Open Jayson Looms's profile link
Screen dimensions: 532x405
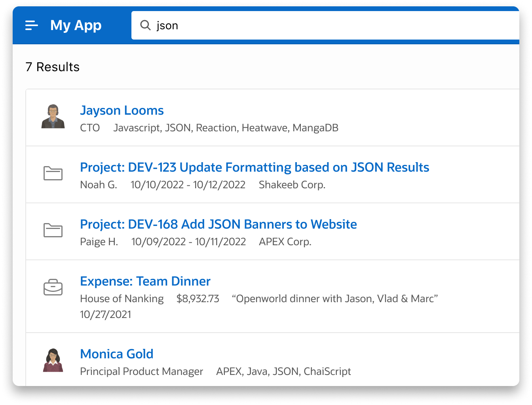(x=122, y=110)
